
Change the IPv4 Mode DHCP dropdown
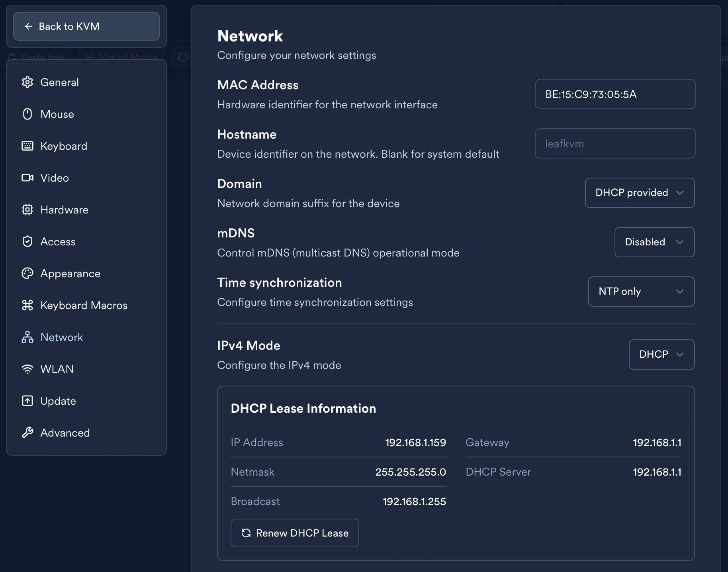pos(661,355)
